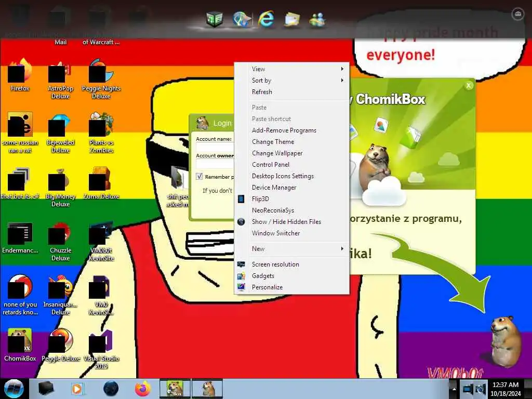This screenshot has height=399, width=532.
Task: Click the Account name input field
Action: pos(215,147)
